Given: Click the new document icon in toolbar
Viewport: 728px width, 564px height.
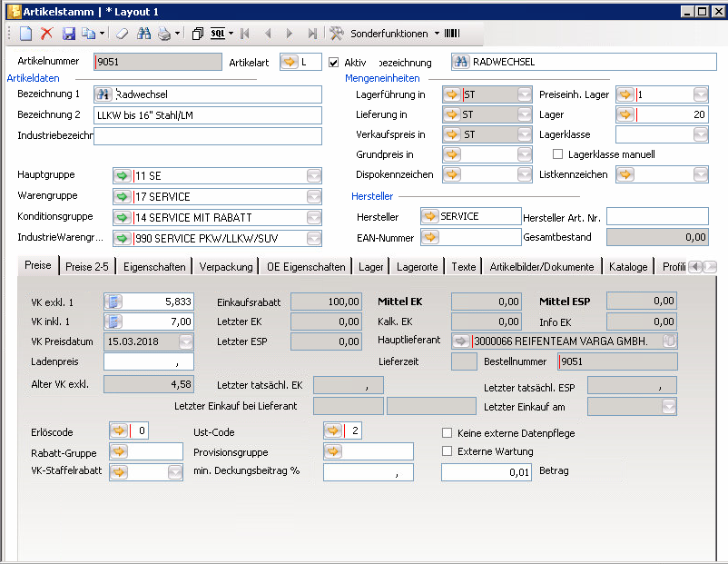Looking at the screenshot, I should click(x=25, y=34).
